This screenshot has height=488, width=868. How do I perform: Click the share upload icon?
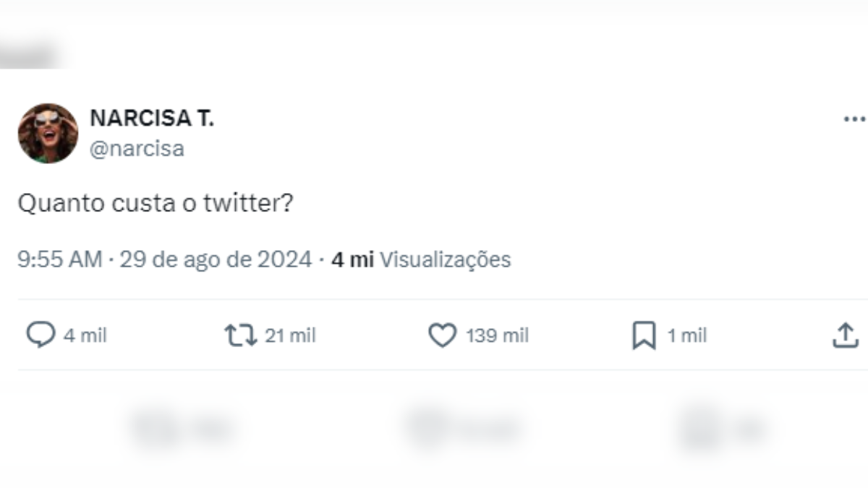pos(845,335)
